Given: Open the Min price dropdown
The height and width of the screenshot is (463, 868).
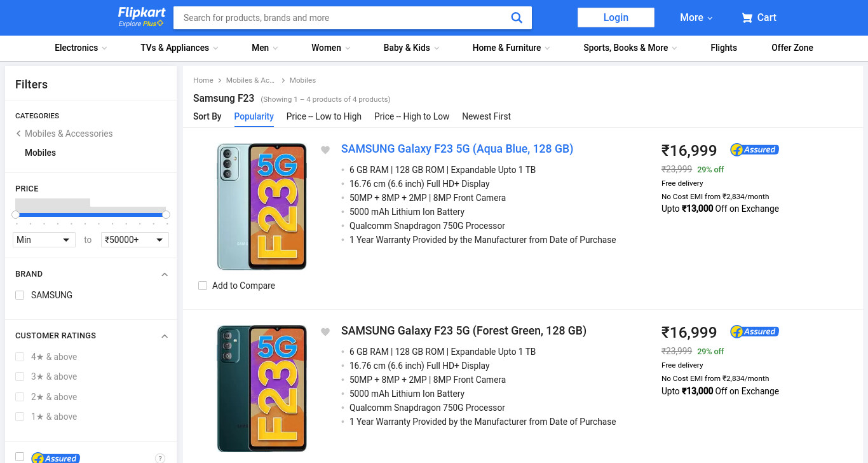Looking at the screenshot, I should (x=44, y=240).
